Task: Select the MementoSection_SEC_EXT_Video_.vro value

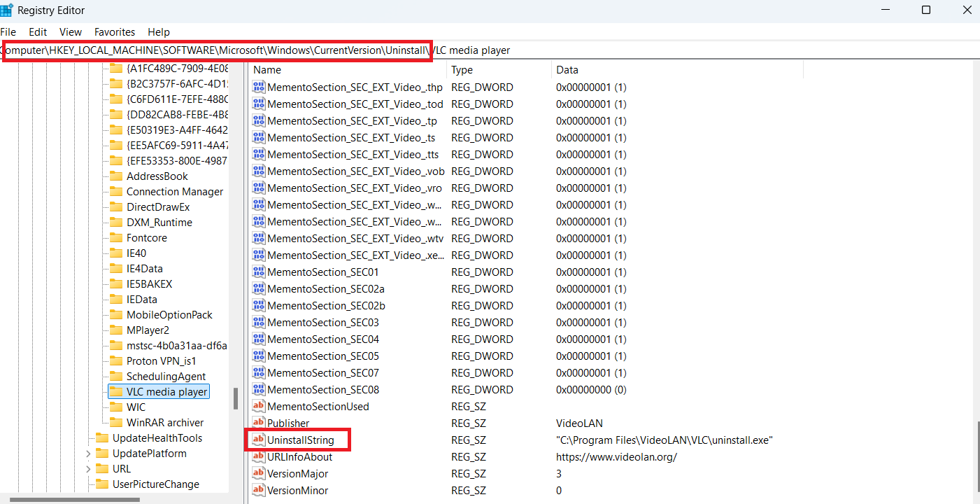Action: 355,188
